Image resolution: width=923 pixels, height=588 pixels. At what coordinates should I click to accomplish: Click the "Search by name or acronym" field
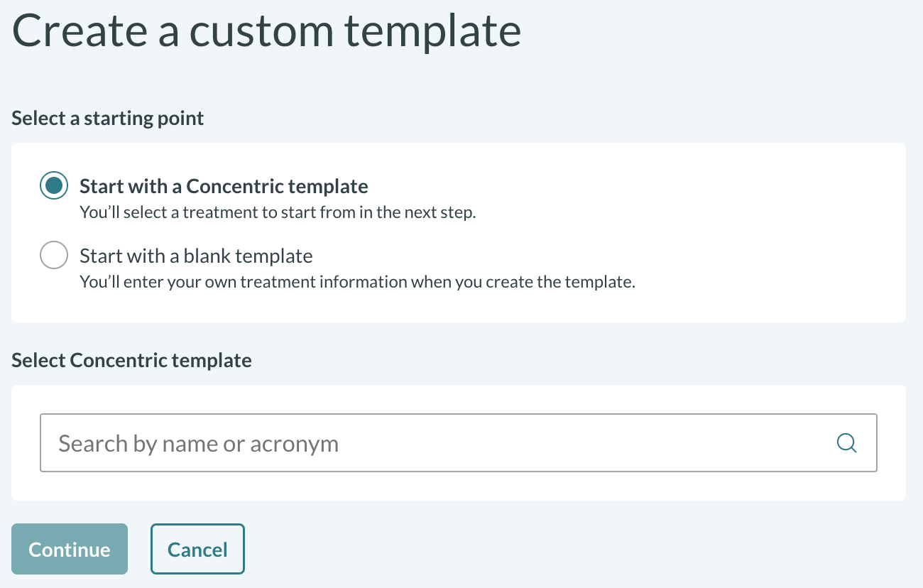355,442
